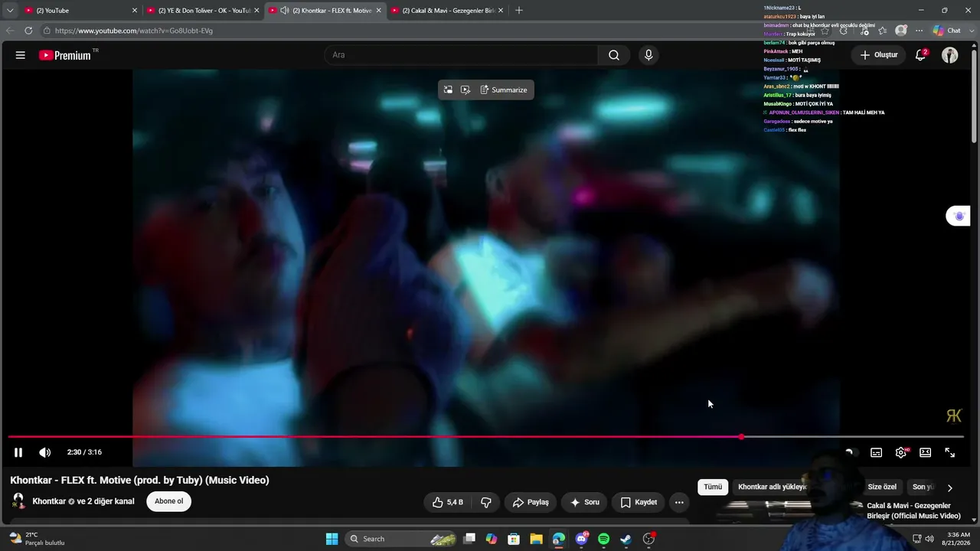Switch to Cakal & Mavi browser tab

[448, 11]
